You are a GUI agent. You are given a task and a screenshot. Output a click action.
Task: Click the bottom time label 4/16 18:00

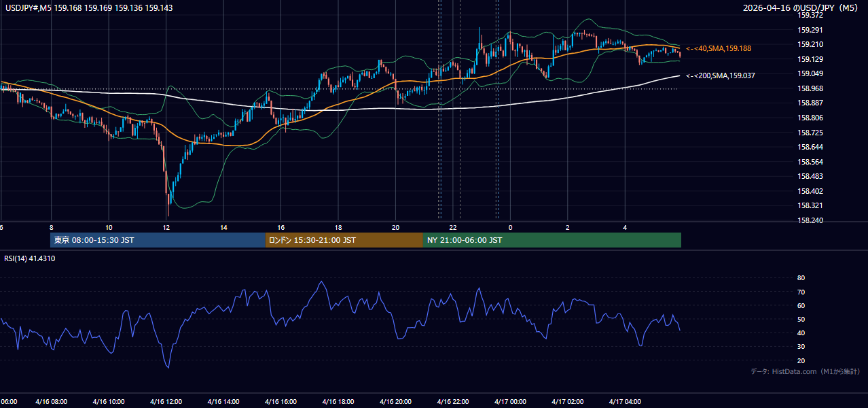(x=338, y=402)
